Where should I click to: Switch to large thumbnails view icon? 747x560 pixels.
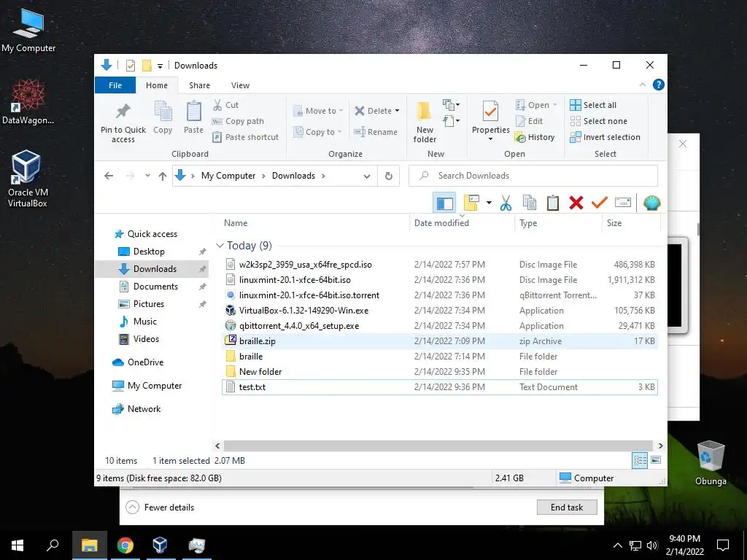tap(656, 460)
